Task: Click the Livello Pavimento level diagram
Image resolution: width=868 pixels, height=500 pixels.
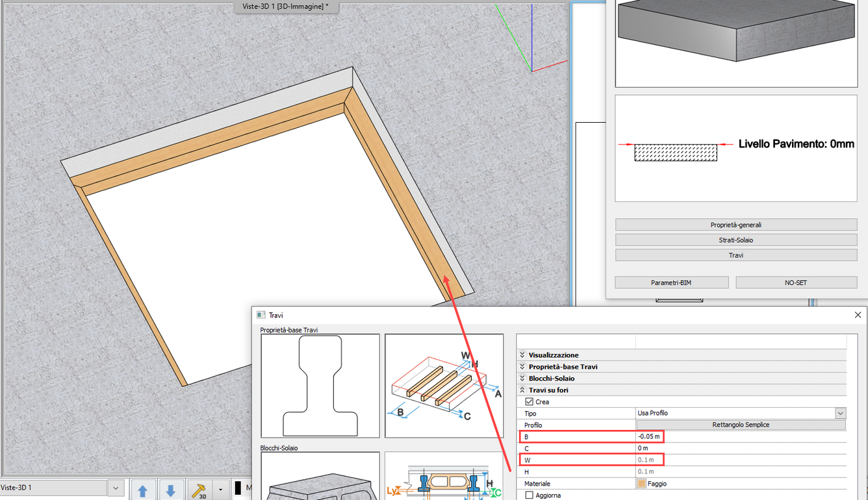Action: (736, 149)
